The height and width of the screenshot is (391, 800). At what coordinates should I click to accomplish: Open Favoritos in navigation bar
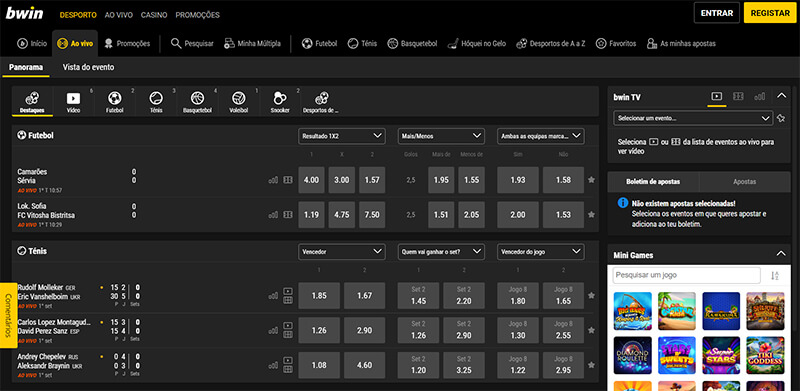[x=616, y=43]
